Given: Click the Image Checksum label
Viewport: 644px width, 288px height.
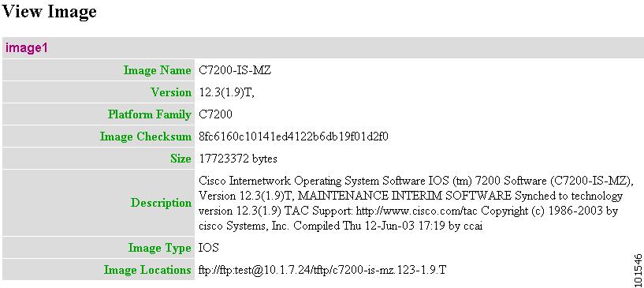Looking at the screenshot, I should click(x=145, y=137).
